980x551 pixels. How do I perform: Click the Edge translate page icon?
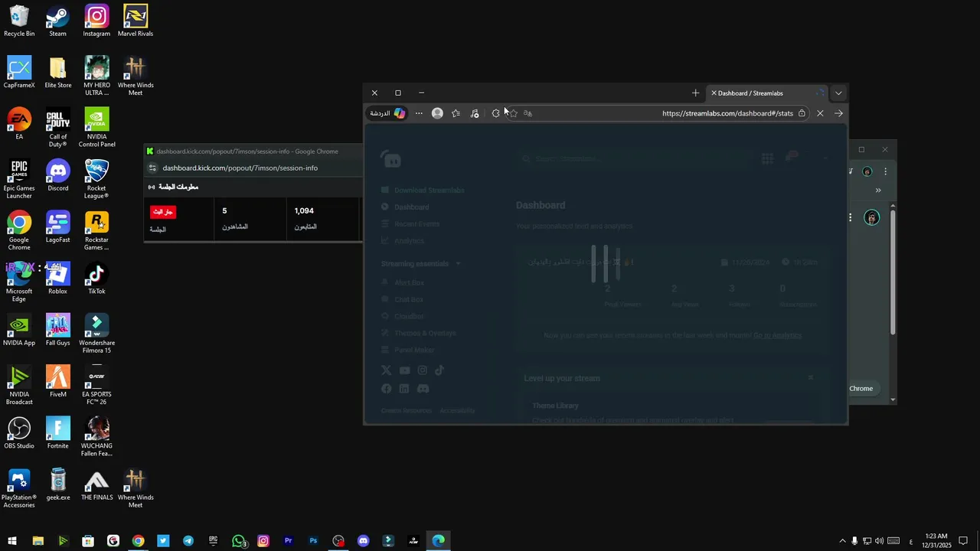(x=528, y=113)
